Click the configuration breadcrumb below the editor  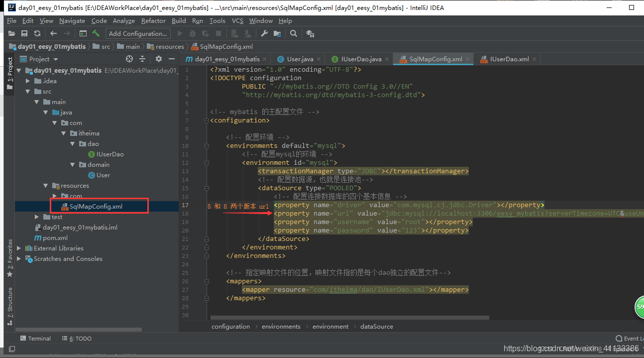click(230, 327)
